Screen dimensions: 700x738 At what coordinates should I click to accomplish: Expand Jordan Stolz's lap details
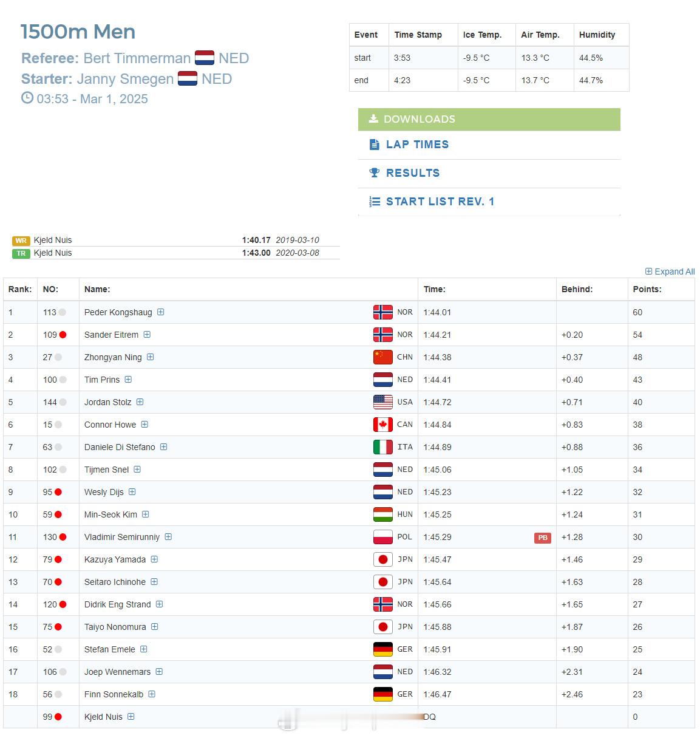point(140,402)
